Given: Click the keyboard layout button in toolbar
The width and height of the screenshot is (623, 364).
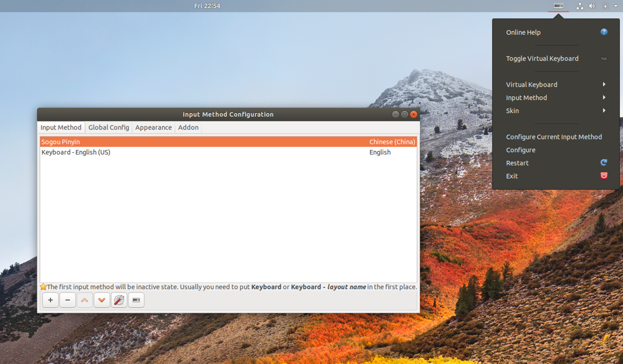Looking at the screenshot, I should [x=136, y=300].
